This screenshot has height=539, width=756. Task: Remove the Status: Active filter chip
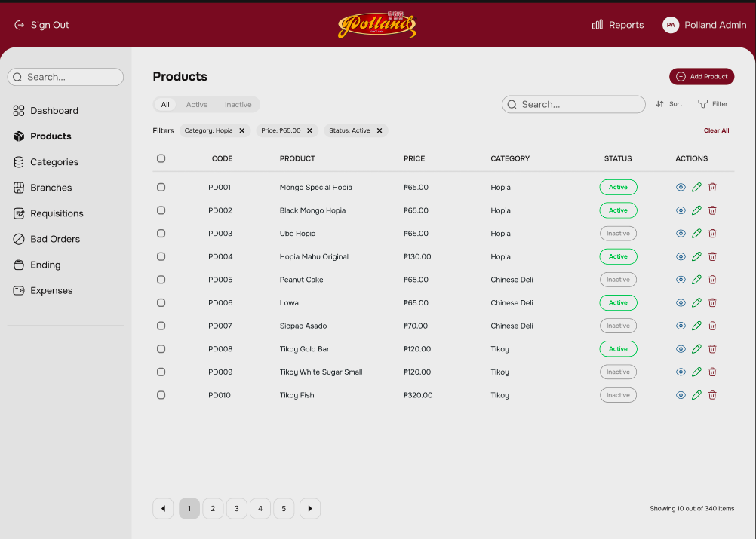tap(380, 130)
